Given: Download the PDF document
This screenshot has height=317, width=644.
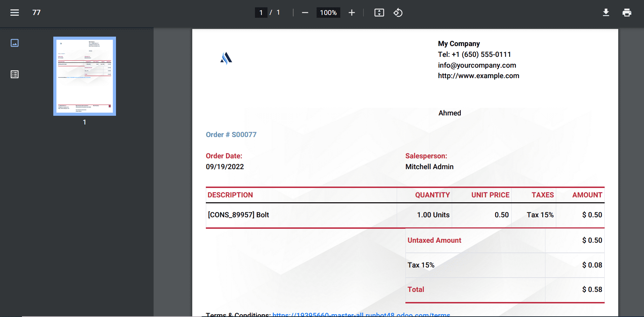Looking at the screenshot, I should [606, 13].
